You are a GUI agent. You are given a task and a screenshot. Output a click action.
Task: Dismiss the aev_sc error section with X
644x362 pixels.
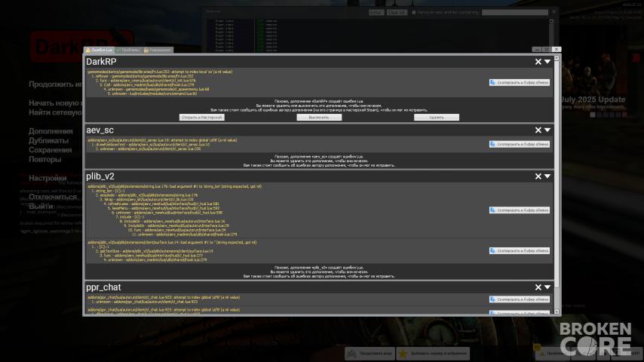click(x=538, y=130)
